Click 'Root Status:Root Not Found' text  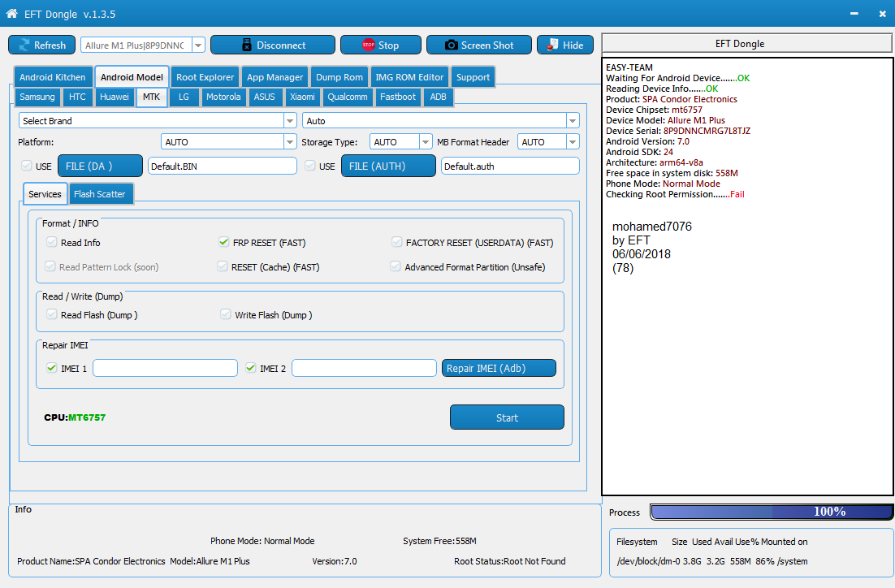pyautogui.click(x=510, y=561)
